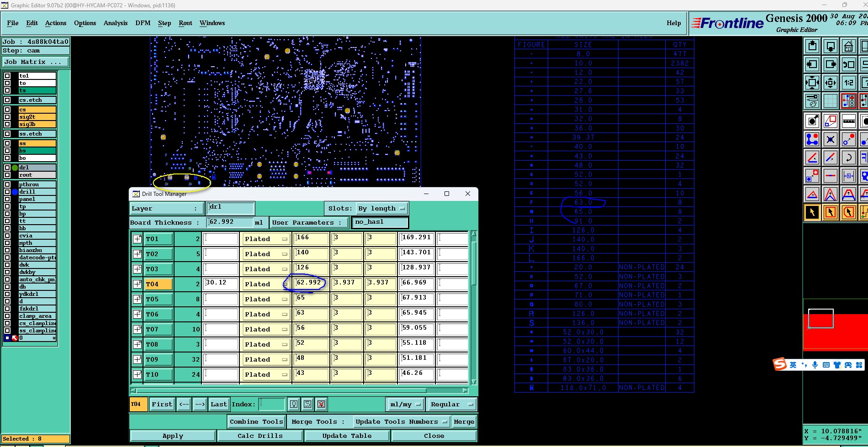The height and width of the screenshot is (447, 868).
Task: Click the zoom-in contracting arrows icon
Action: point(831,83)
